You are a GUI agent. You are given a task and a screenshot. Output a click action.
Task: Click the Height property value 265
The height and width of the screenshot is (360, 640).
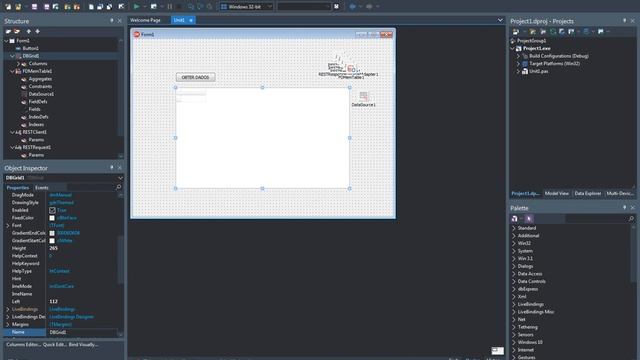coord(53,248)
